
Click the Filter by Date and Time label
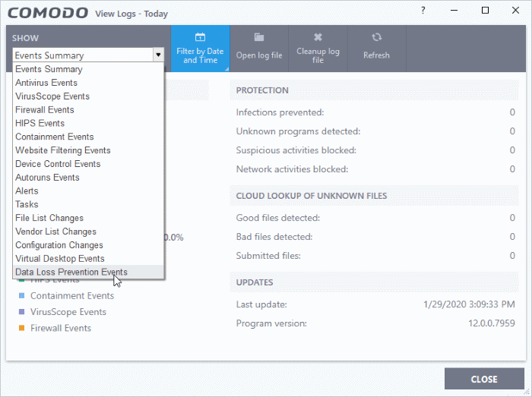click(x=200, y=55)
